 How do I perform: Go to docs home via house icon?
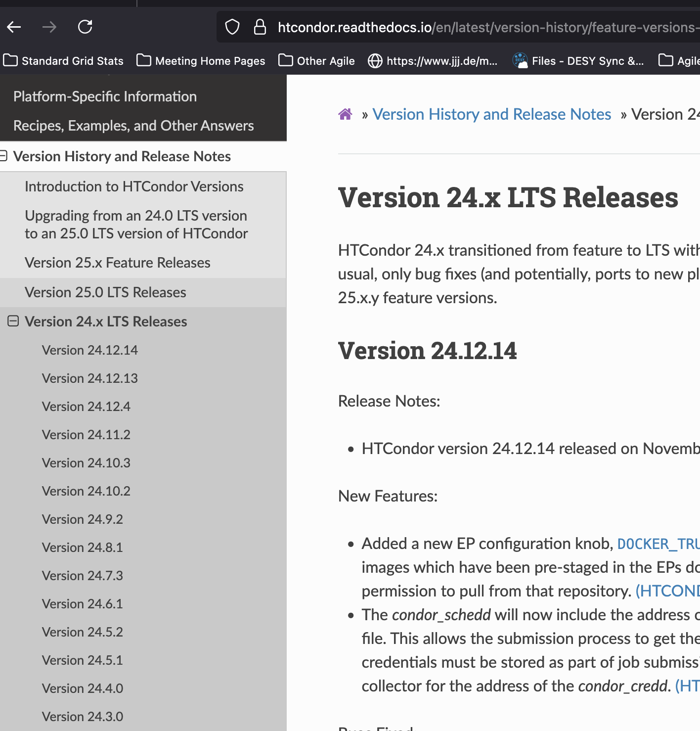345,114
